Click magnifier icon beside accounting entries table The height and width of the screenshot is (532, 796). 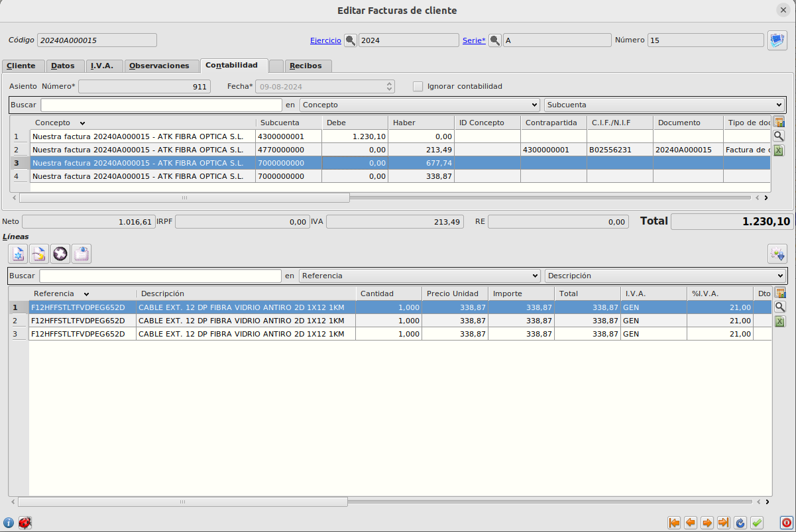coord(779,136)
